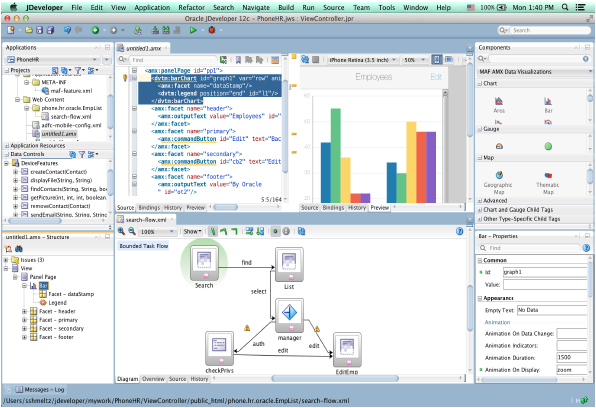
Task: Click the Empty Text field No Data
Action: click(x=552, y=310)
